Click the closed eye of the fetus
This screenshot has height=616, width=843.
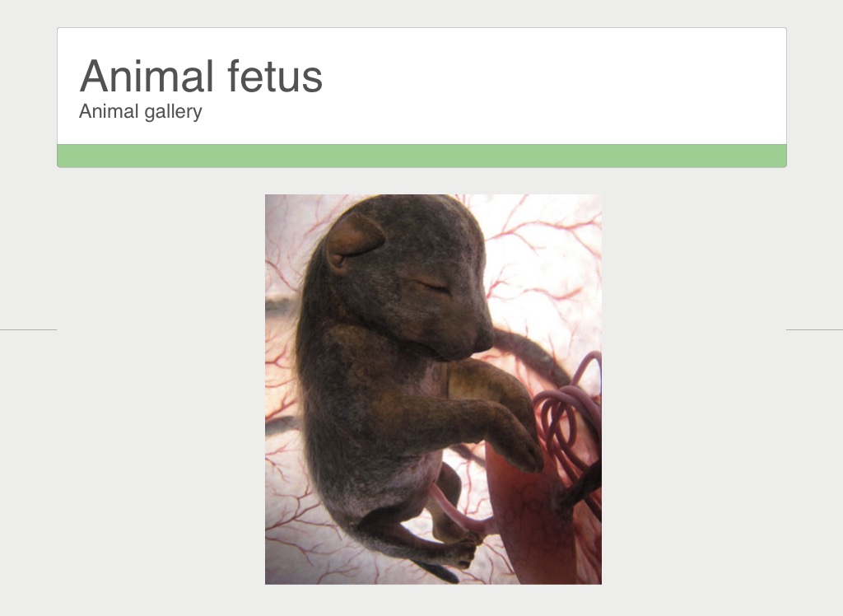(x=435, y=286)
